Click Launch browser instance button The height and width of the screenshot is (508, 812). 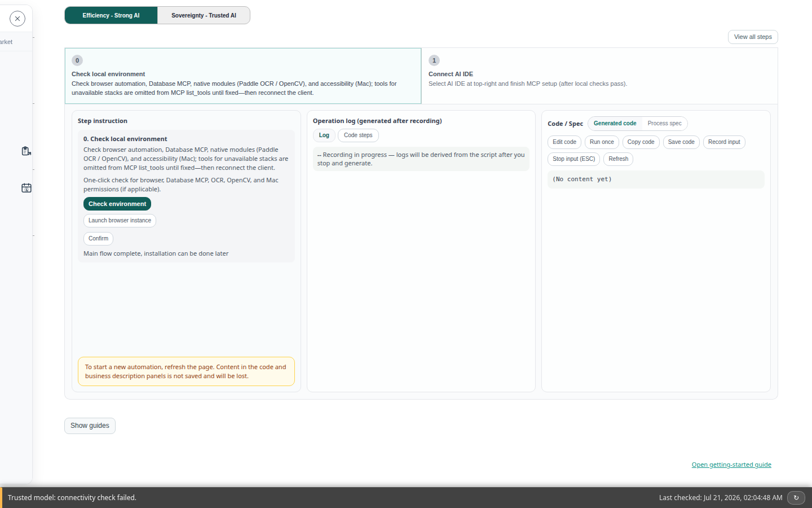point(120,221)
